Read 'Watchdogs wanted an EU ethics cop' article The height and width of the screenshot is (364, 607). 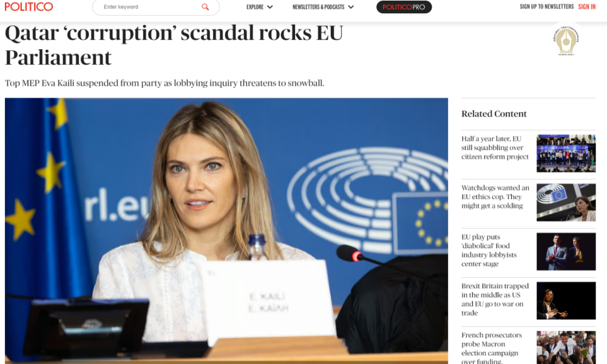495,197
